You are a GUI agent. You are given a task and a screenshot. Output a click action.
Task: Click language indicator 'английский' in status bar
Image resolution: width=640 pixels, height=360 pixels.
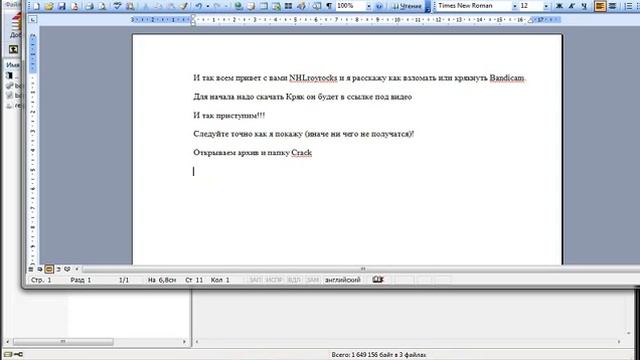click(342, 280)
